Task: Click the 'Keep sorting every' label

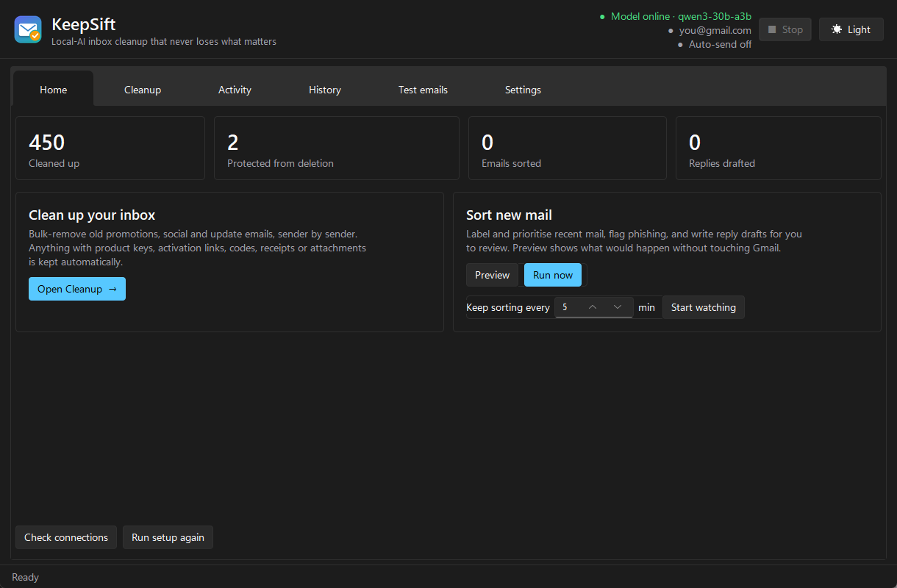Action: (x=508, y=307)
